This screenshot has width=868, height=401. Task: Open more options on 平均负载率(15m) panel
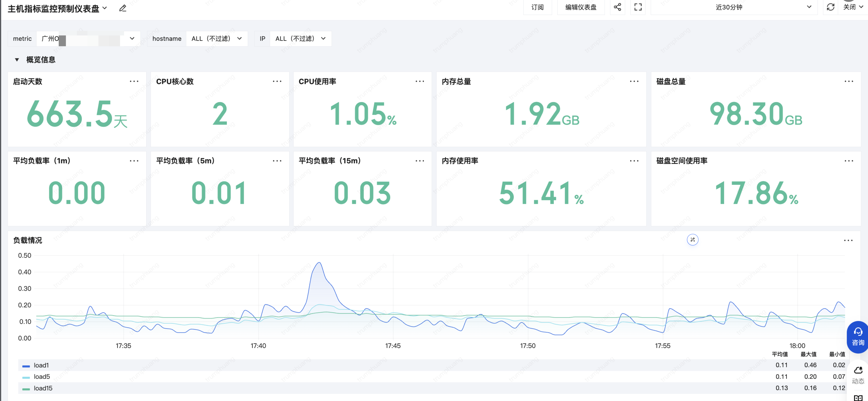point(420,161)
